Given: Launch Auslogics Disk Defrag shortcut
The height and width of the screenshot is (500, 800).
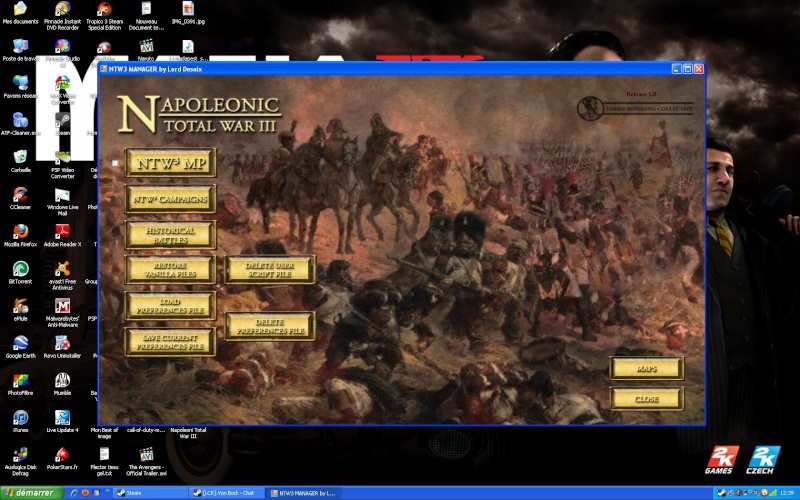Looking at the screenshot, I should point(20,461).
